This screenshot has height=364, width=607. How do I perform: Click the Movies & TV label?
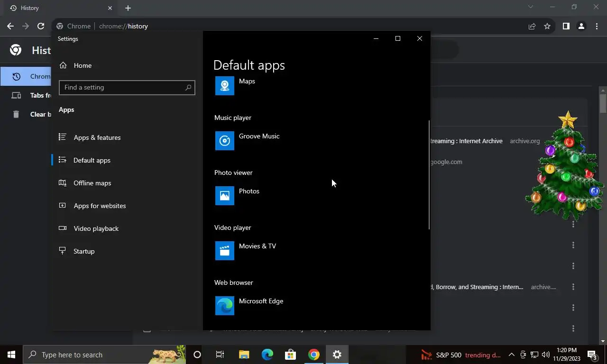click(x=258, y=246)
